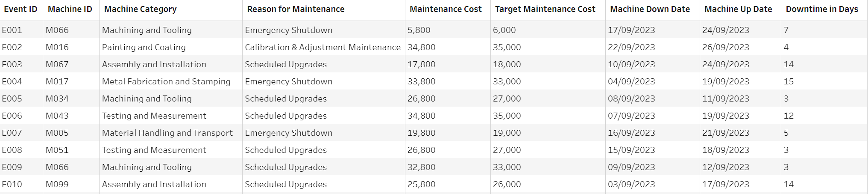Select the downtime value 15
The image size is (868, 194).
pos(789,81)
